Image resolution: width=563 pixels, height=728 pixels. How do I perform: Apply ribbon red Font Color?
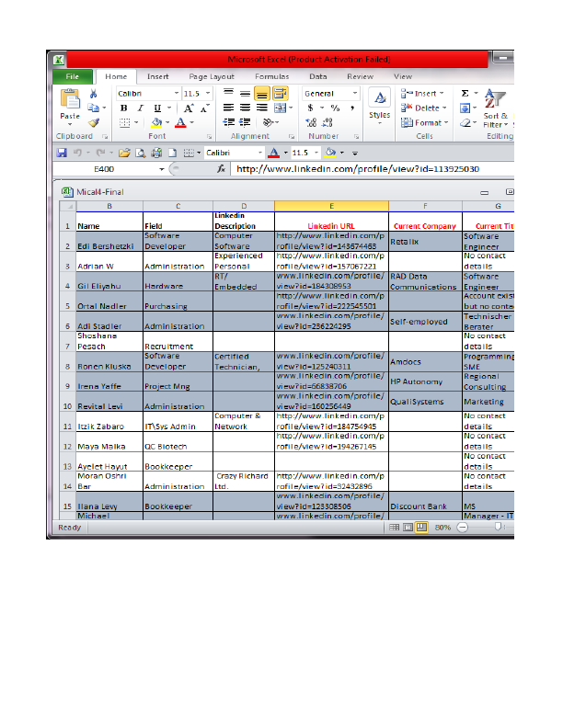tap(180, 122)
